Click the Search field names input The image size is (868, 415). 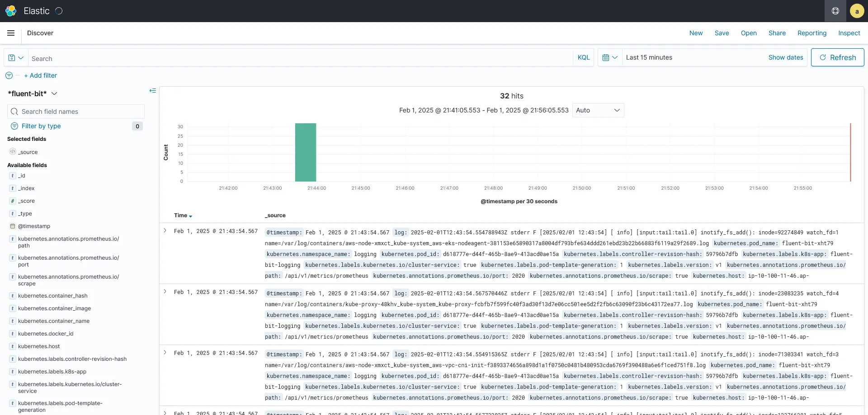[76, 112]
